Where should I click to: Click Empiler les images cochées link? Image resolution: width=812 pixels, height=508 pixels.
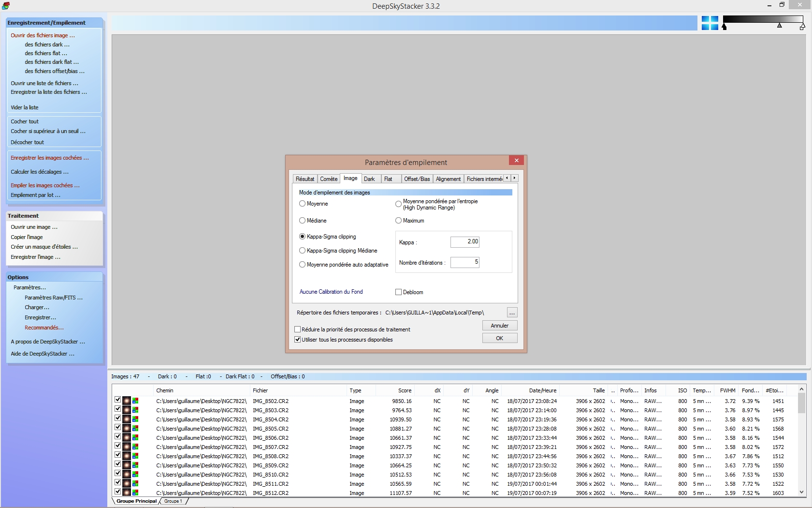click(45, 185)
